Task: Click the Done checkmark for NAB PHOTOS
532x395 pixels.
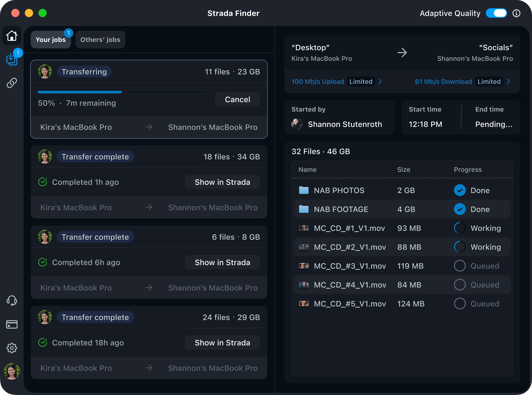Action: (x=460, y=190)
